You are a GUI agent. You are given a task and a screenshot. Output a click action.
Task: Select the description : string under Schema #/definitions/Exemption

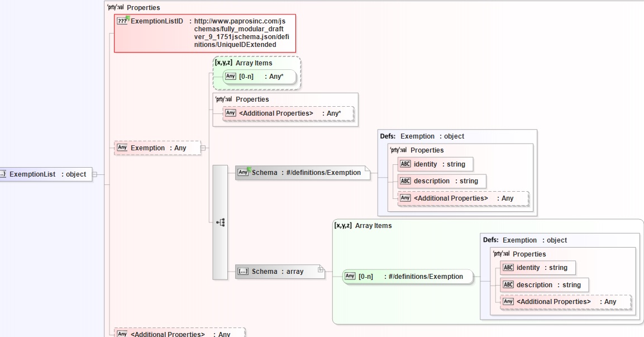(441, 181)
